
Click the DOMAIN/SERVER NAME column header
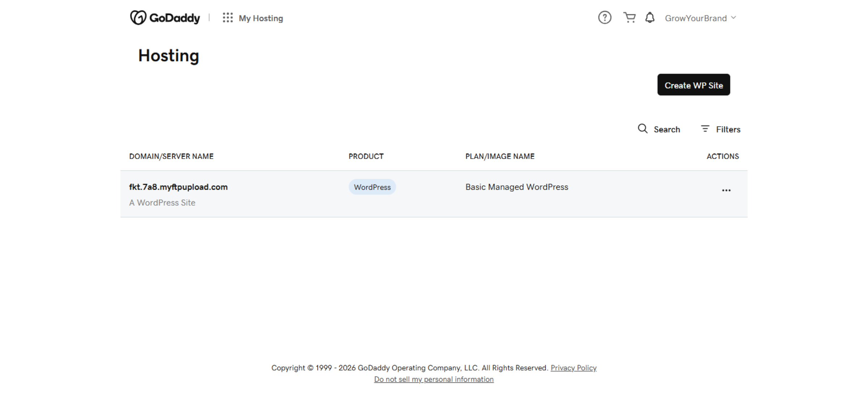tap(171, 156)
